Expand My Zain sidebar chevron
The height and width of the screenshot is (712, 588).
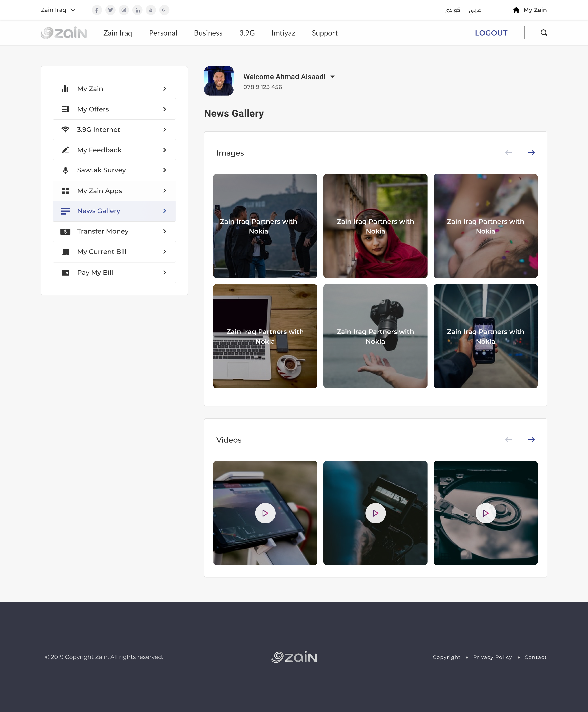click(165, 89)
